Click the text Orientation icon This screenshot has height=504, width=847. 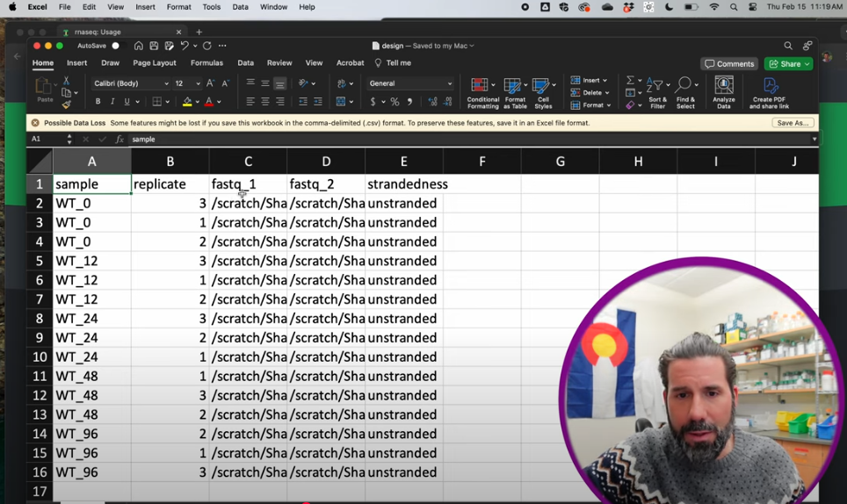tap(304, 83)
